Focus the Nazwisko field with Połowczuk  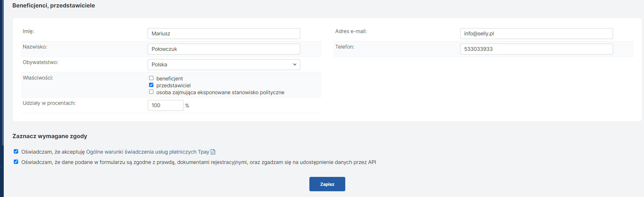223,49
